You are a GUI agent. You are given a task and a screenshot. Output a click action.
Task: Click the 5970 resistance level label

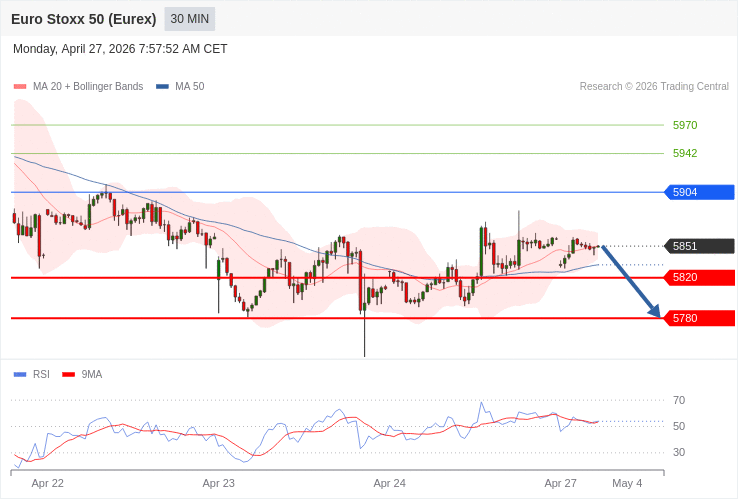pos(685,125)
